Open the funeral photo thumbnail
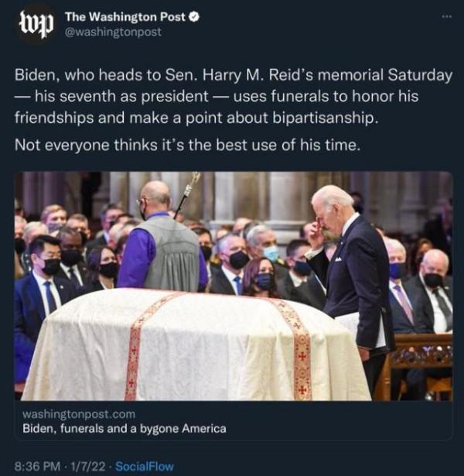The image size is (464, 476). click(x=233, y=285)
